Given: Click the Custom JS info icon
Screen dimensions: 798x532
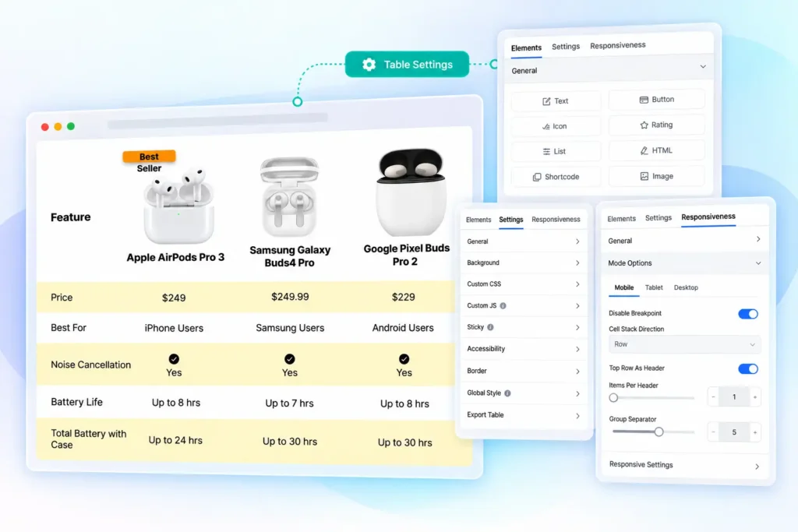Looking at the screenshot, I should click(503, 305).
